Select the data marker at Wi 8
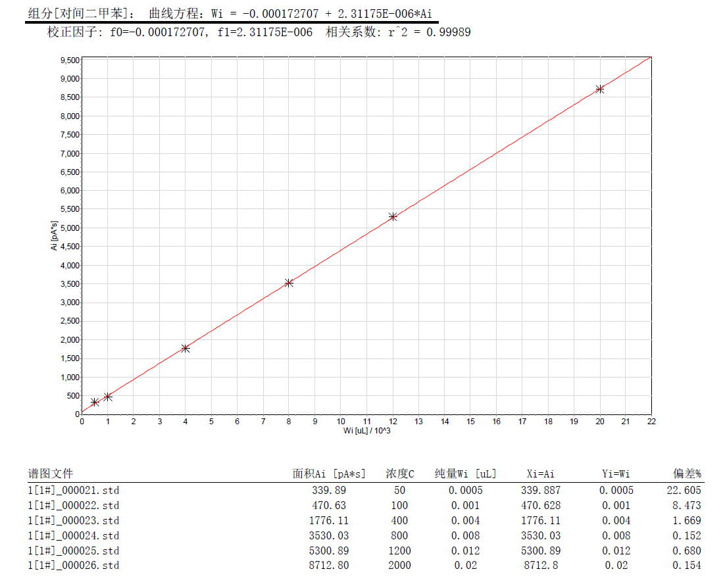The width and height of the screenshot is (725, 588). tap(289, 283)
